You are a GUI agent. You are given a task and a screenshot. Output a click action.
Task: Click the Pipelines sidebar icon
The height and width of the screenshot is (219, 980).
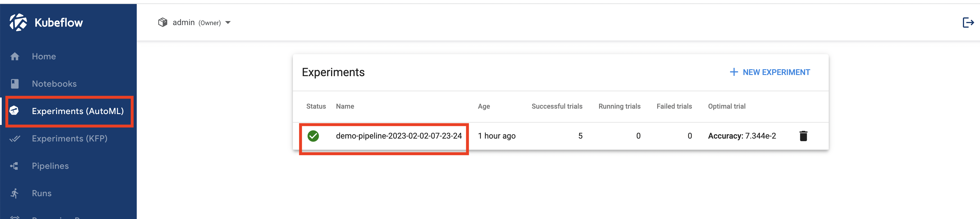[15, 166]
